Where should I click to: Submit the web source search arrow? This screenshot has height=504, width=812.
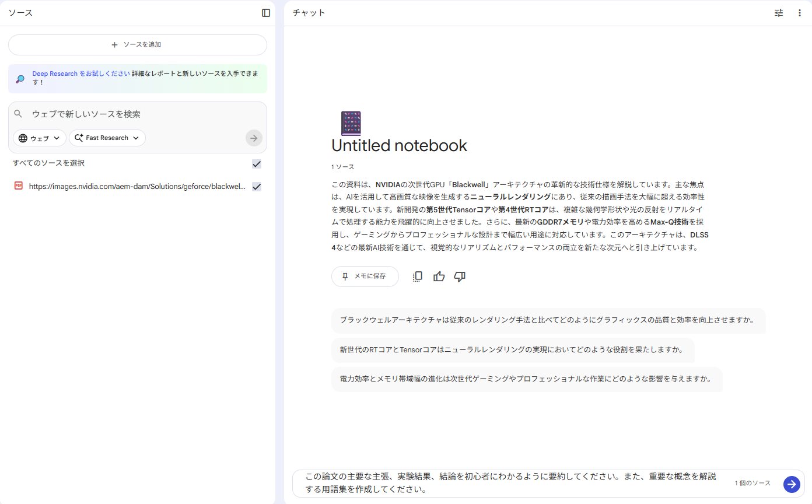point(254,138)
